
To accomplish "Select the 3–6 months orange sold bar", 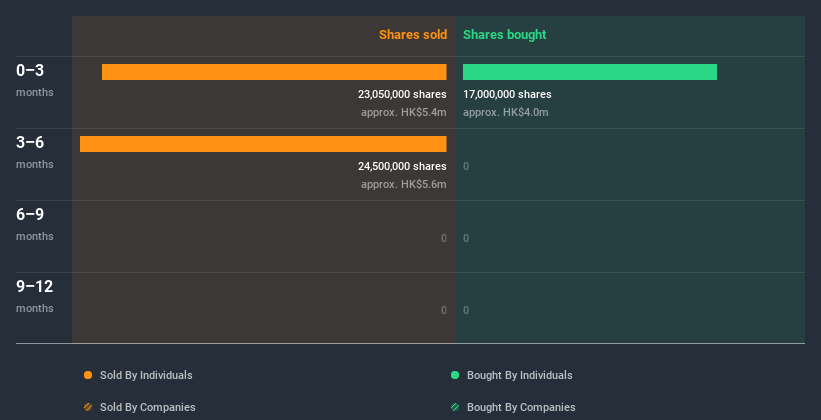I will [x=263, y=144].
